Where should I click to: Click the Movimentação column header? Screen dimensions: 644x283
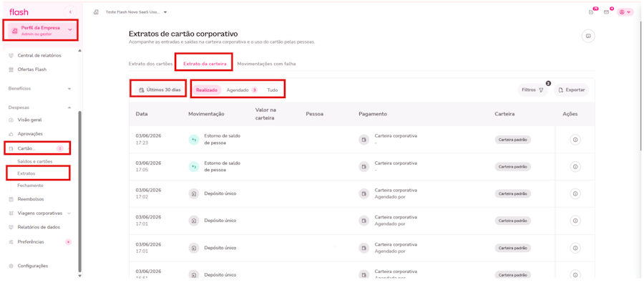[x=206, y=114]
